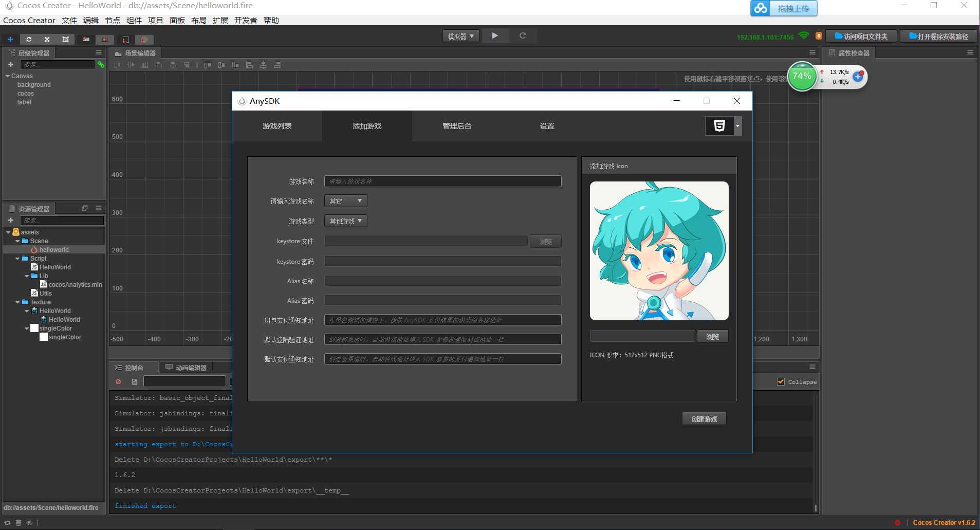Select the Scale transform tool
Image resolution: width=980 pixels, height=530 pixels.
coord(47,39)
